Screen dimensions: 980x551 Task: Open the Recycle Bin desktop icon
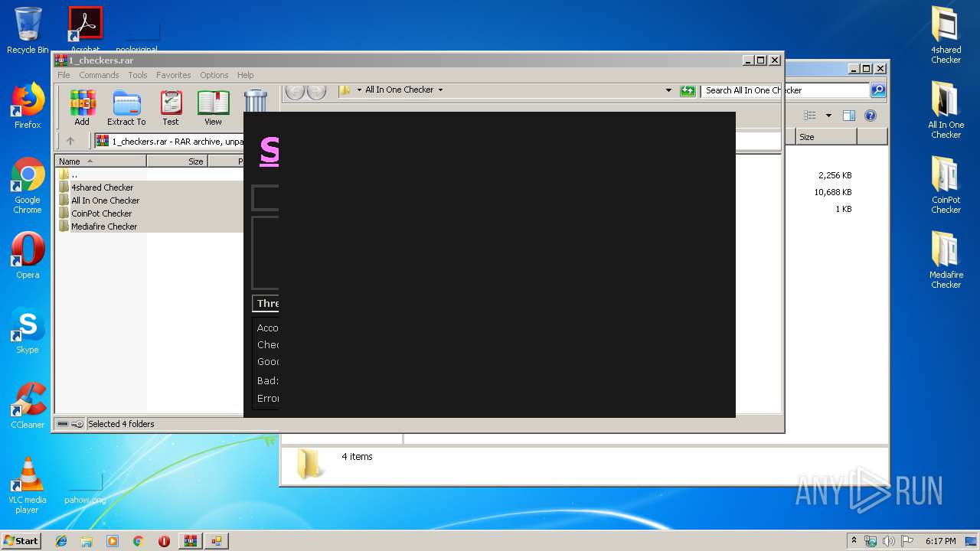pos(28,30)
